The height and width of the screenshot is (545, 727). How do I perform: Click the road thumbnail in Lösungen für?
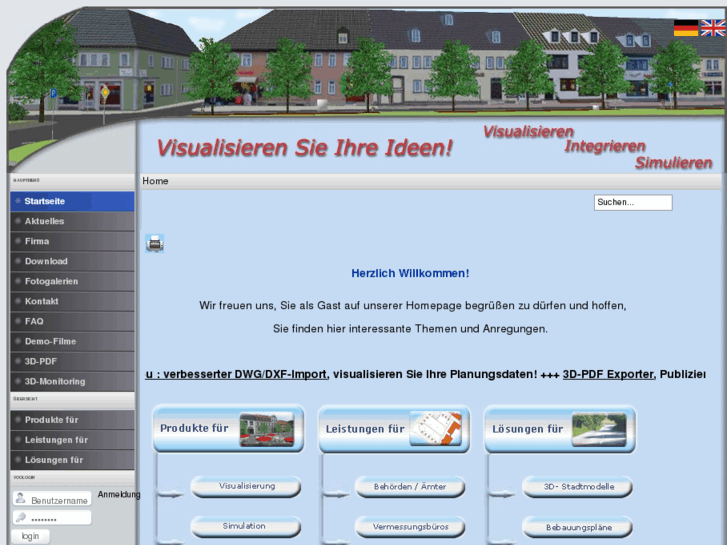tap(599, 430)
